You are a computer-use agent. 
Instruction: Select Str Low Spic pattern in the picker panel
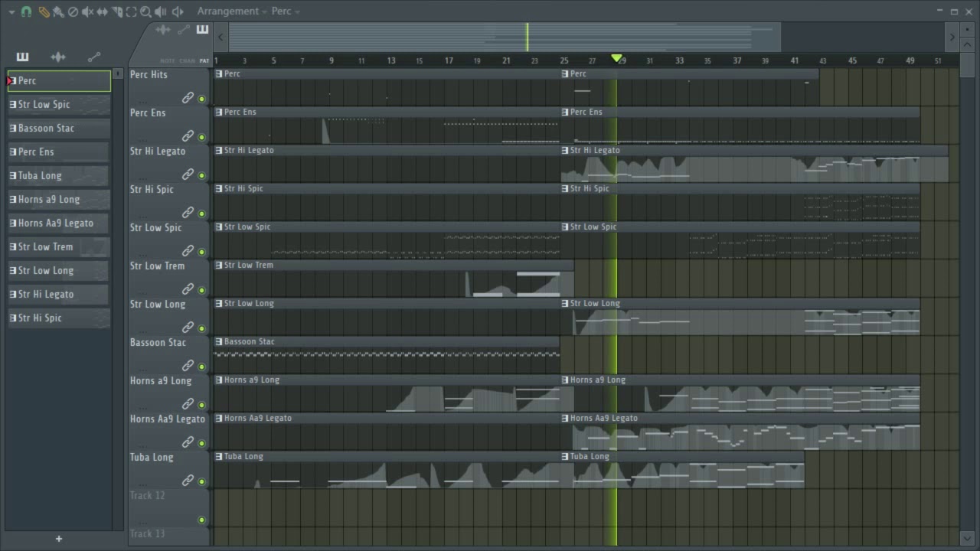point(59,105)
